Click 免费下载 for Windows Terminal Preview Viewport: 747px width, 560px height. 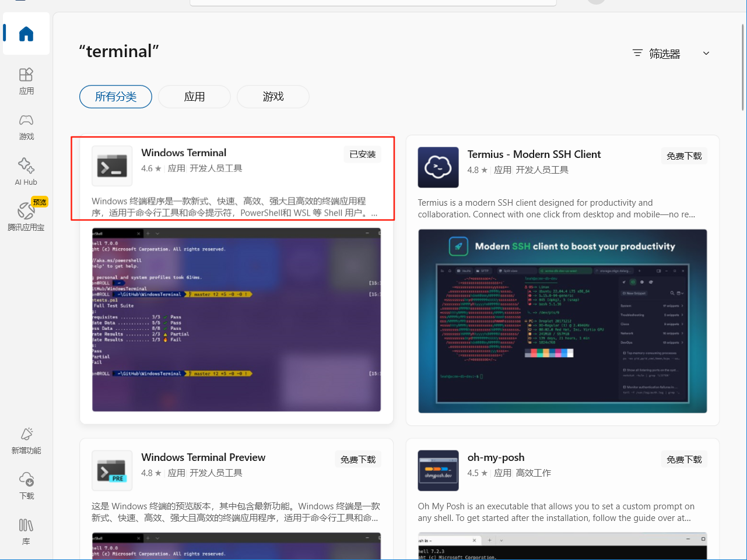[x=358, y=460]
